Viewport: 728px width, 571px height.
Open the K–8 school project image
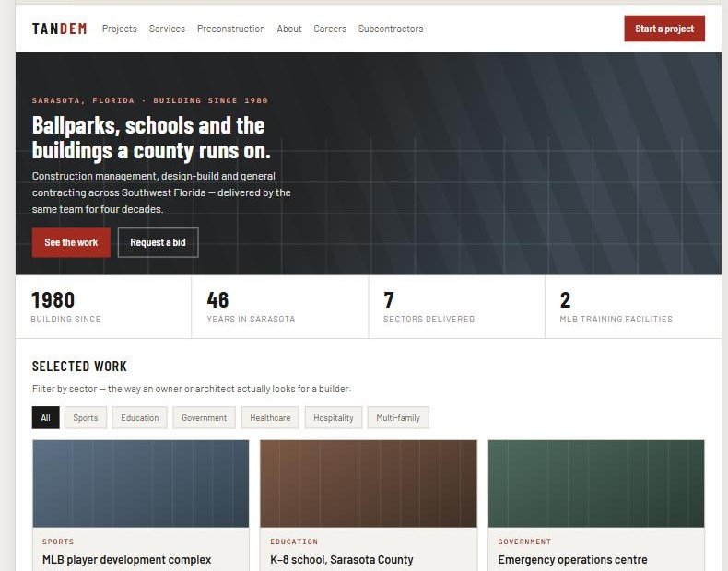(x=369, y=484)
